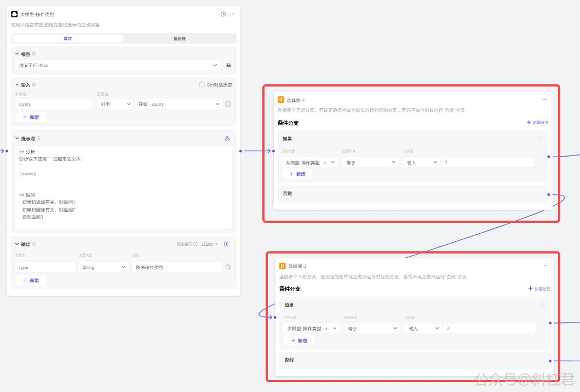
Task: Click 新增分支 in 选择器-2
Action: pyautogui.click(x=539, y=289)
